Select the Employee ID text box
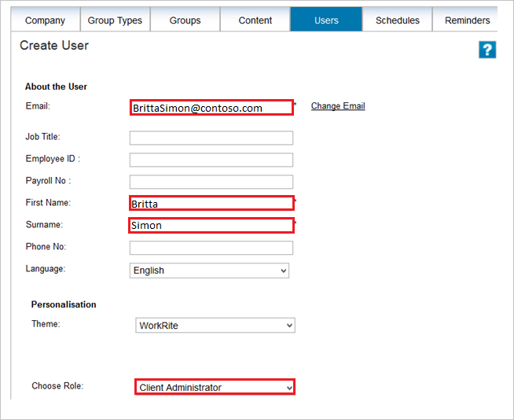The height and width of the screenshot is (420, 514). [x=211, y=160]
